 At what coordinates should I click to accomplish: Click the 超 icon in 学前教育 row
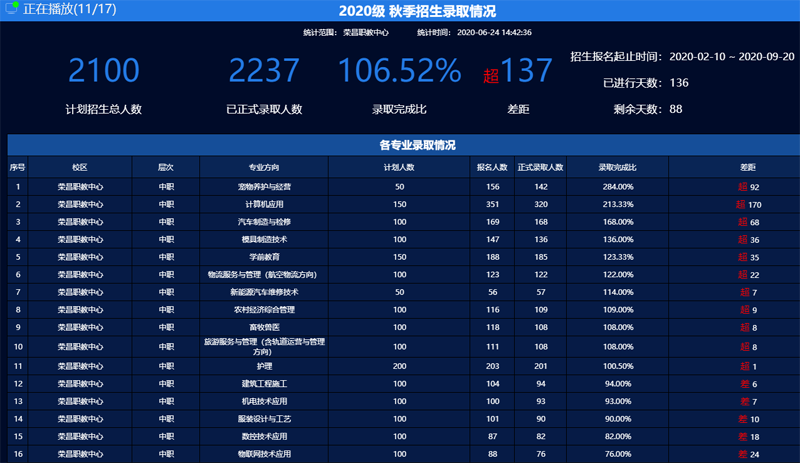point(743,257)
